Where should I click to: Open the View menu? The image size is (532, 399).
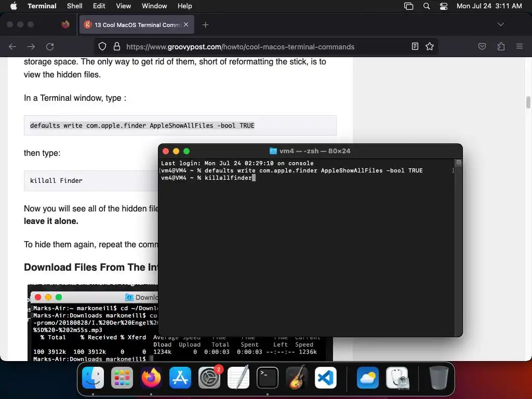point(124,6)
